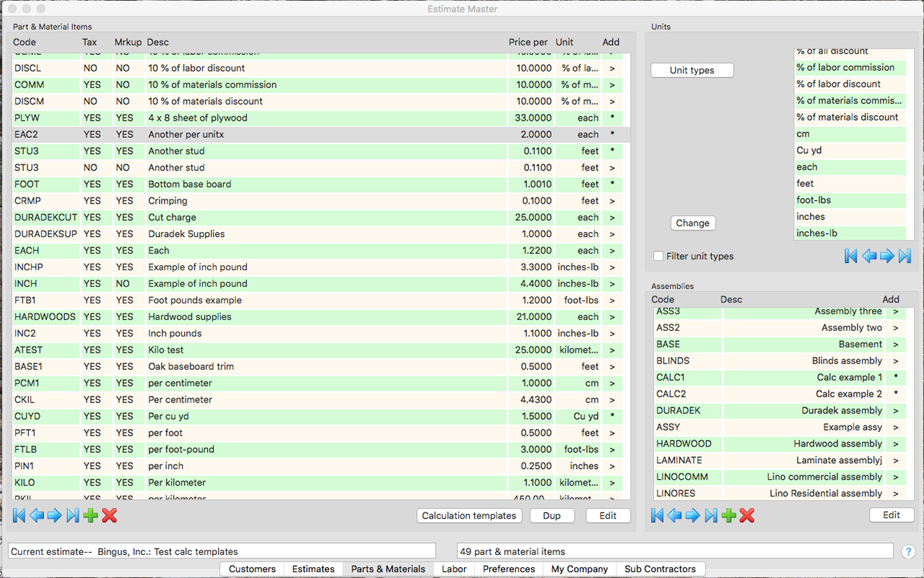Jump to first record in parts list

tap(19, 515)
